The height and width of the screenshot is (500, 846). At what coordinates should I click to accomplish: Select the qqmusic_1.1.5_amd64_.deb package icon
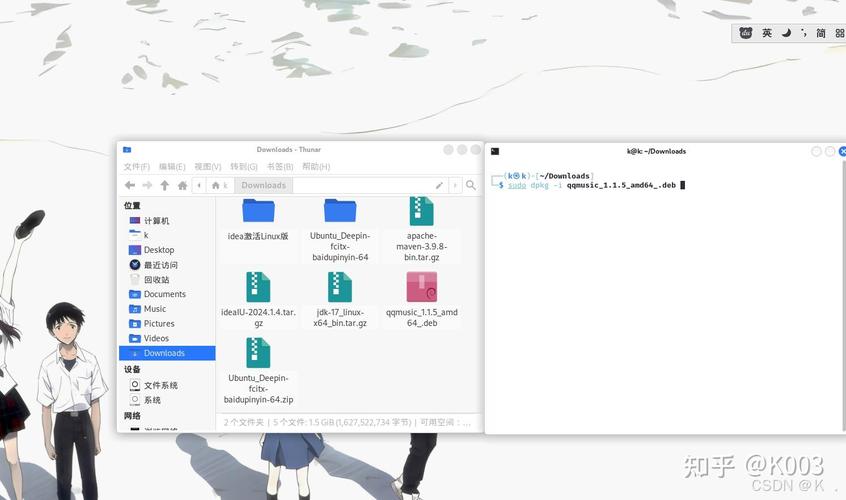click(x=421, y=286)
